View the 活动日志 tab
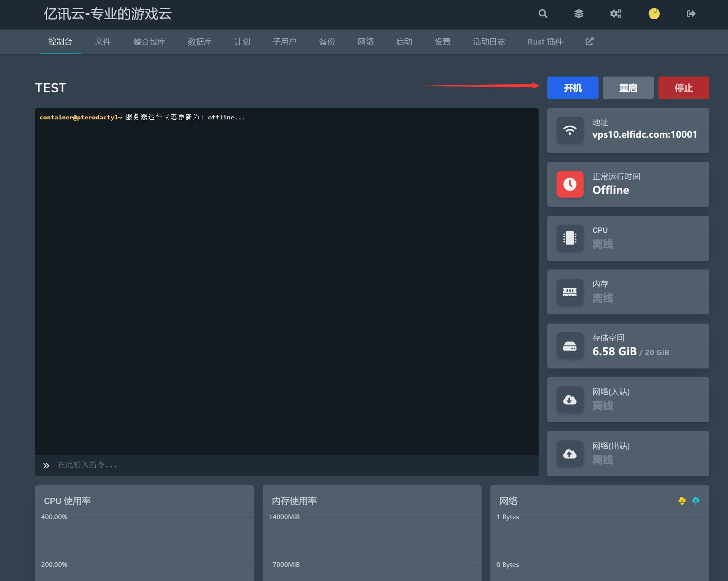Image resolution: width=728 pixels, height=581 pixels. [x=489, y=42]
